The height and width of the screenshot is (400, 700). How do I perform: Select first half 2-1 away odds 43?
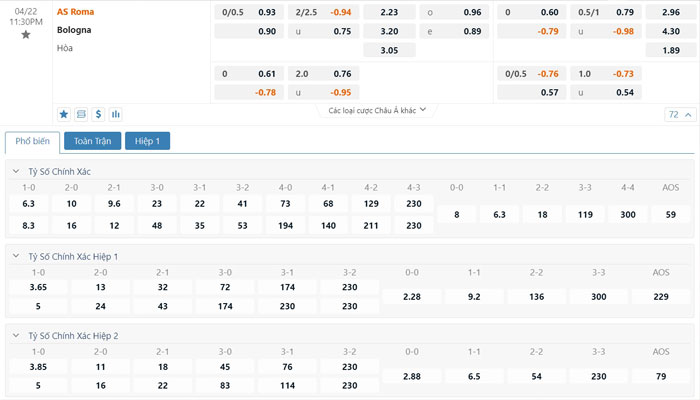[162, 306]
